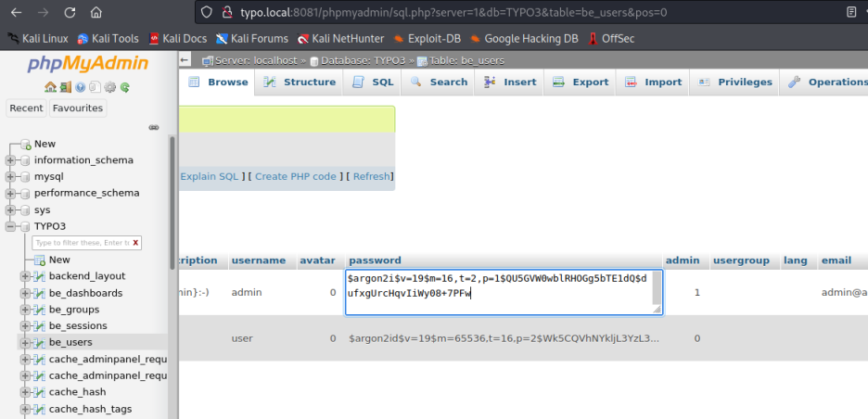Open Kali Linux bookmark
The height and width of the screenshot is (419, 868).
point(38,38)
